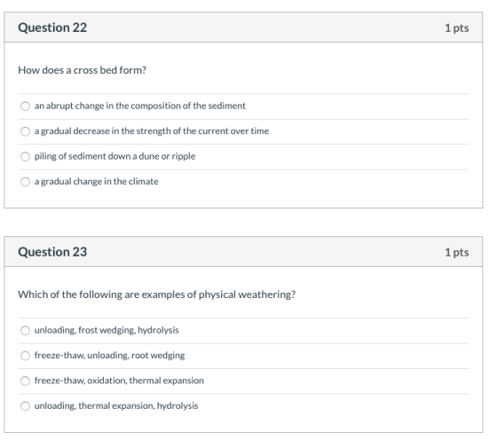Screen dimensions: 497x448
Task: Choose radio button for 'gradual decrease in strength of current'
Action: [x=25, y=131]
